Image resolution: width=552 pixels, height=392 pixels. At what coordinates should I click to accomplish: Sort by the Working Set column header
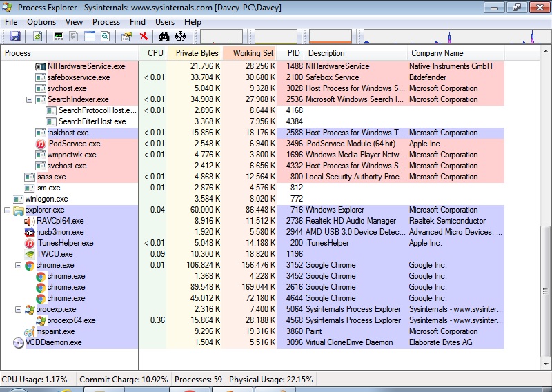pyautogui.click(x=249, y=53)
